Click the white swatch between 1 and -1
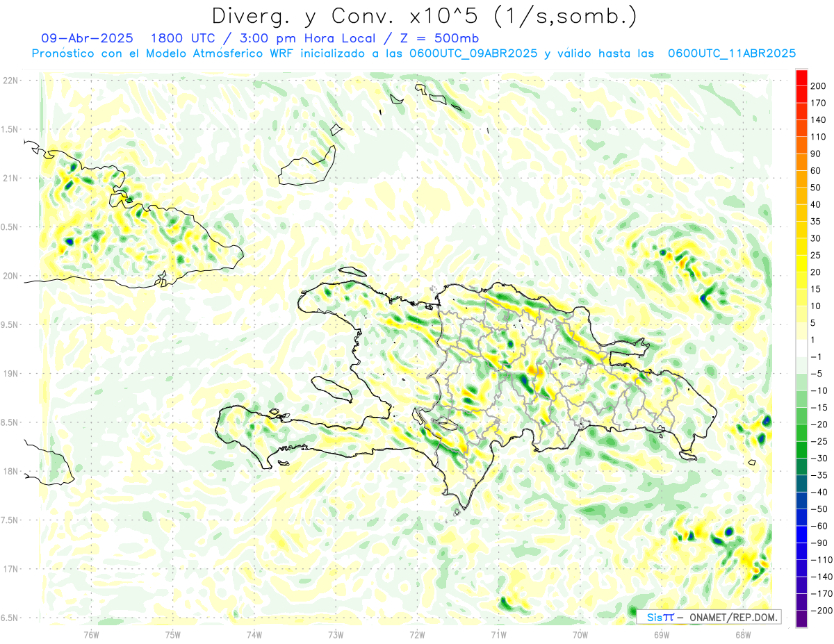 pyautogui.click(x=801, y=348)
